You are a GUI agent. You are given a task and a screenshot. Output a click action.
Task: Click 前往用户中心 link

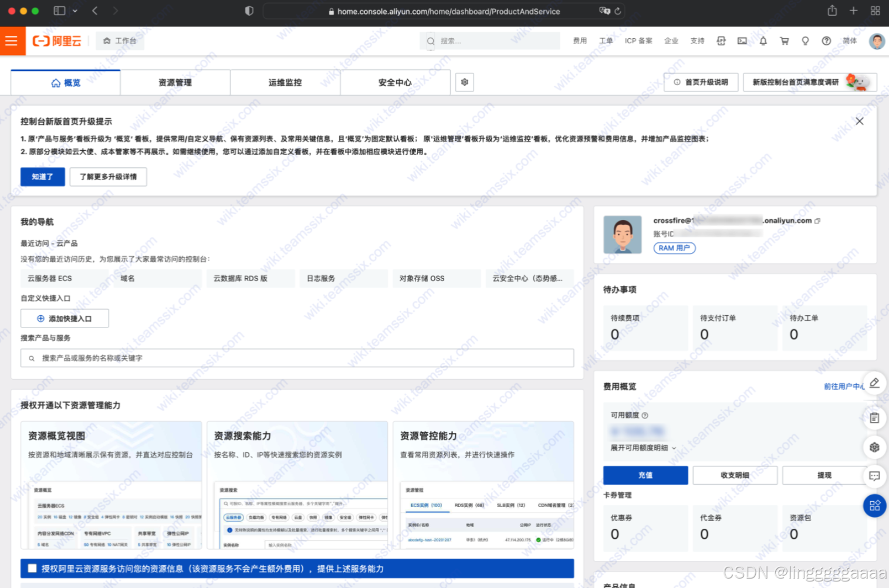pyautogui.click(x=844, y=386)
